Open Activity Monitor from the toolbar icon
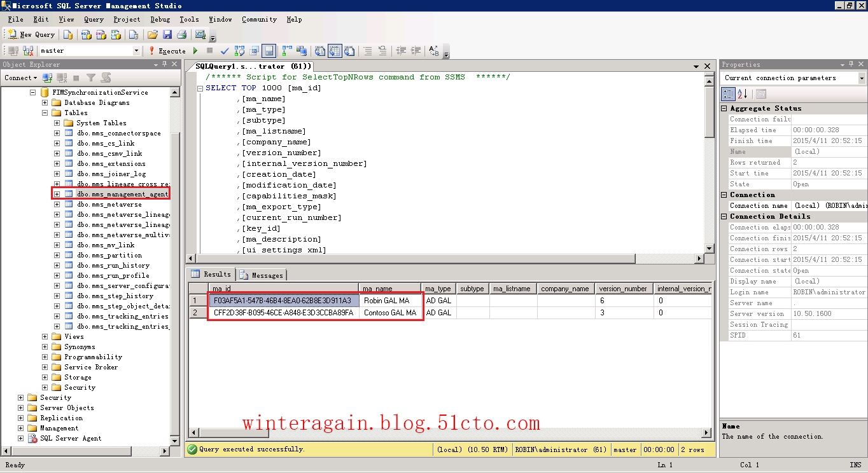Image resolution: width=868 pixels, height=473 pixels. (200, 34)
